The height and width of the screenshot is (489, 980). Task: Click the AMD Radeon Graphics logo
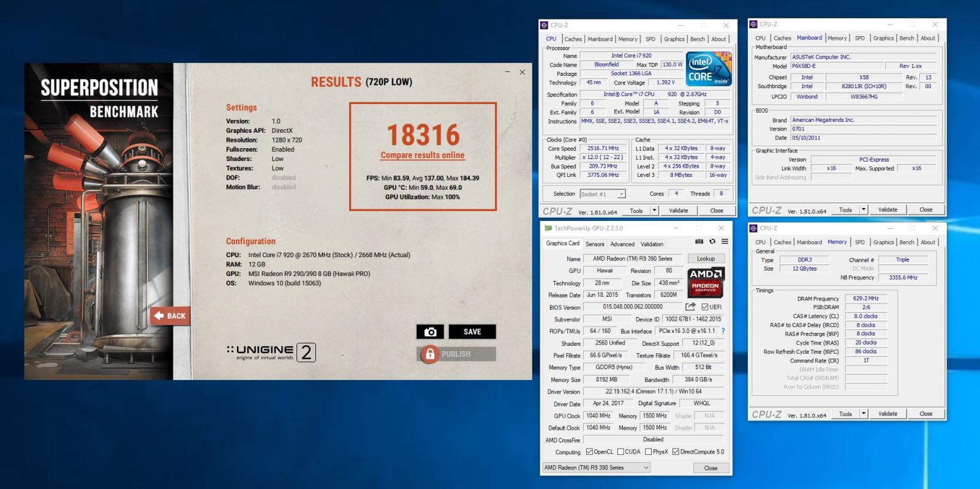706,282
